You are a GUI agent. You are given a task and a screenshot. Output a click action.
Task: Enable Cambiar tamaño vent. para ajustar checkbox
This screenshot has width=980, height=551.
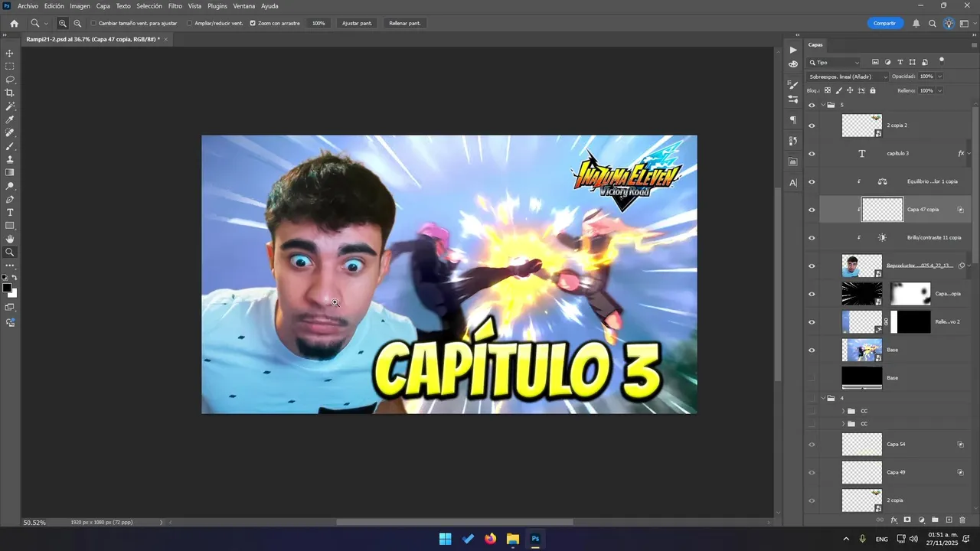tap(94, 24)
